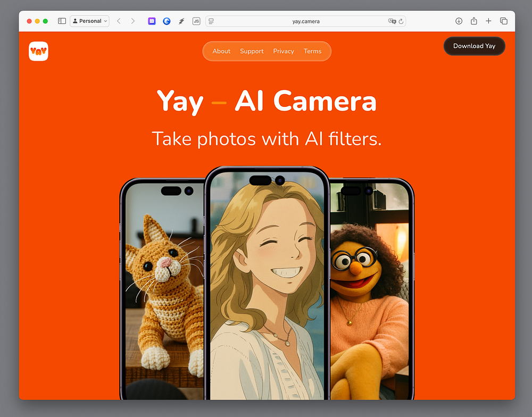Open the Support nav link
This screenshot has width=532, height=417.
click(x=252, y=51)
